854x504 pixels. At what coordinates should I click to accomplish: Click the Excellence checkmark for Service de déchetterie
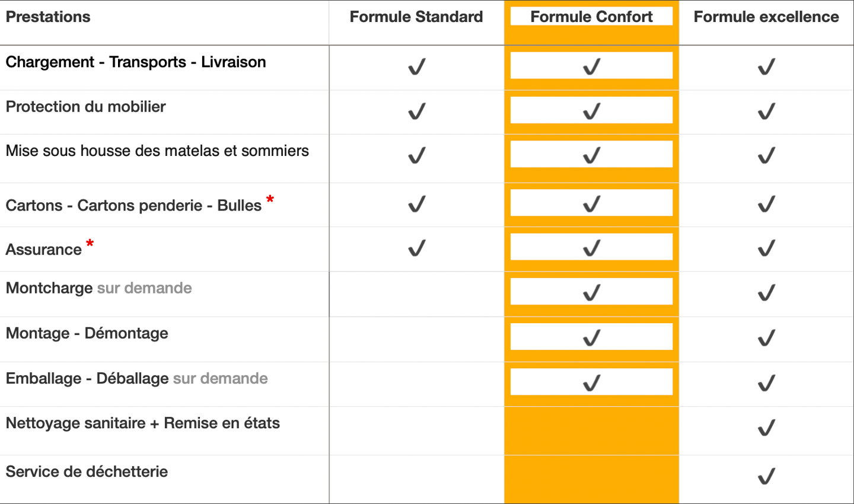[767, 476]
